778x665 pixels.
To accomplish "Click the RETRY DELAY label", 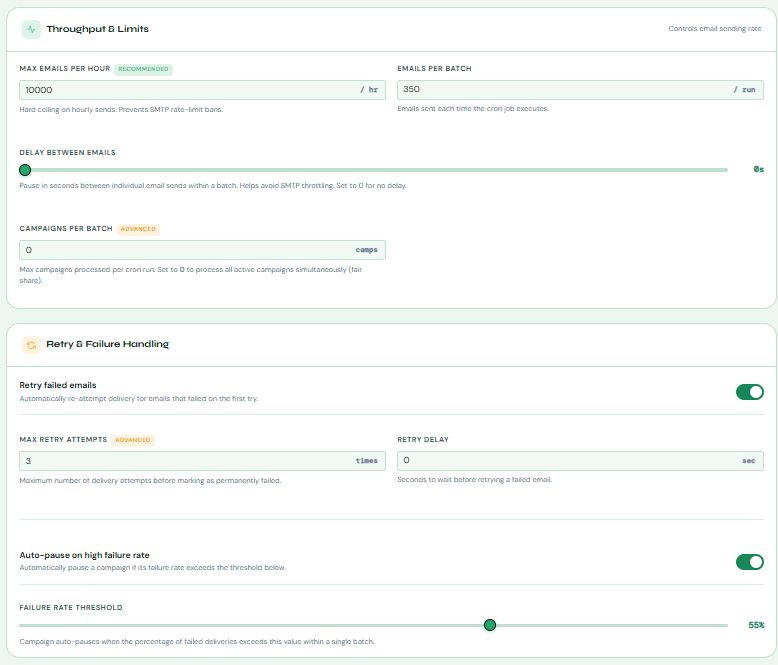I will 423,439.
